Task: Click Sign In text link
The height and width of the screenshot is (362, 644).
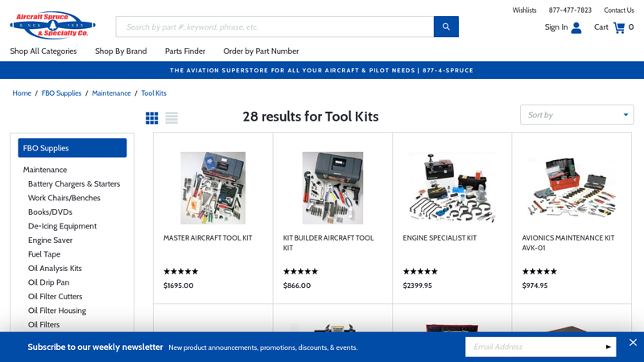Action: (556, 27)
